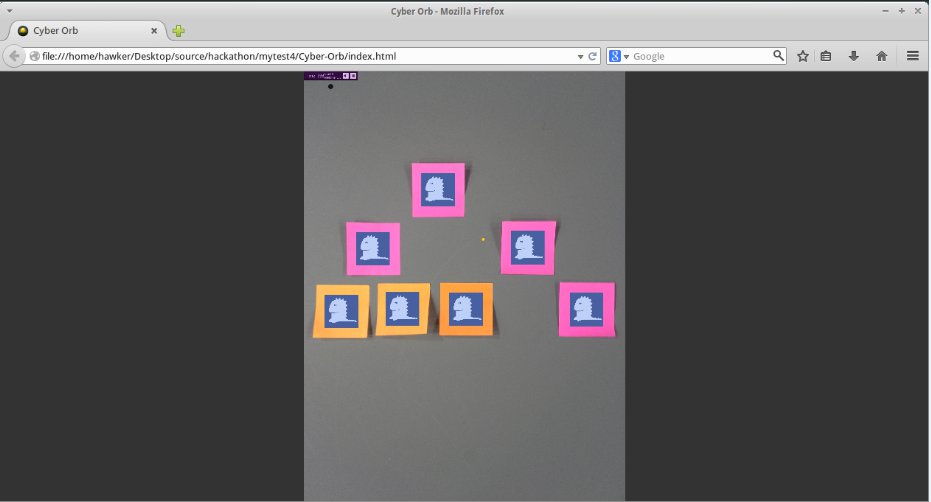Open the search engine selector dropdown arrow
Viewport: 931px width, 502px height.
point(626,56)
